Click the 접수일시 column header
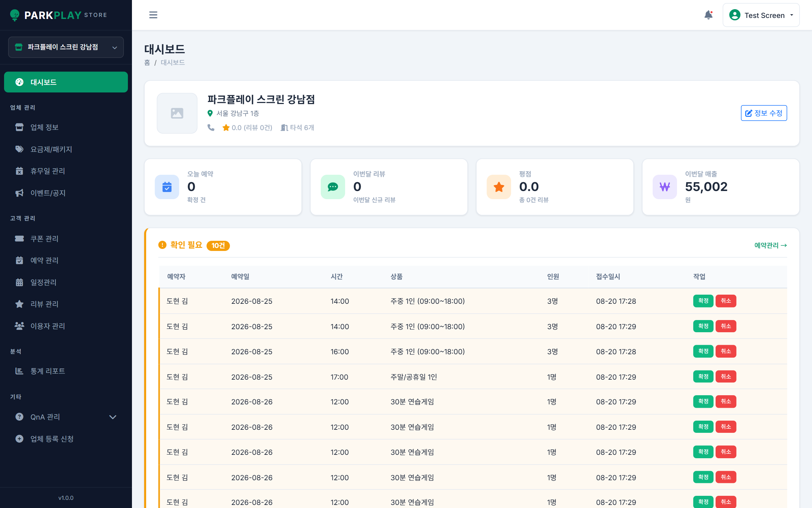The image size is (812, 508). [x=608, y=277]
